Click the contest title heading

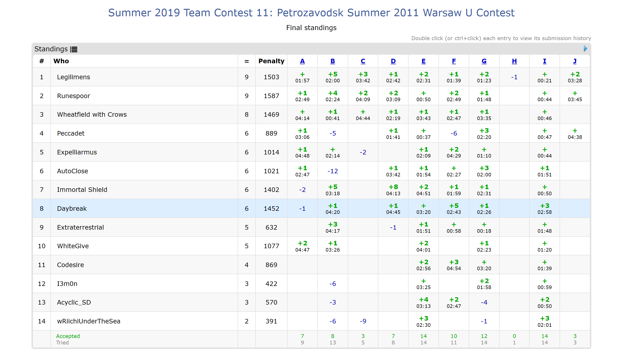311,13
